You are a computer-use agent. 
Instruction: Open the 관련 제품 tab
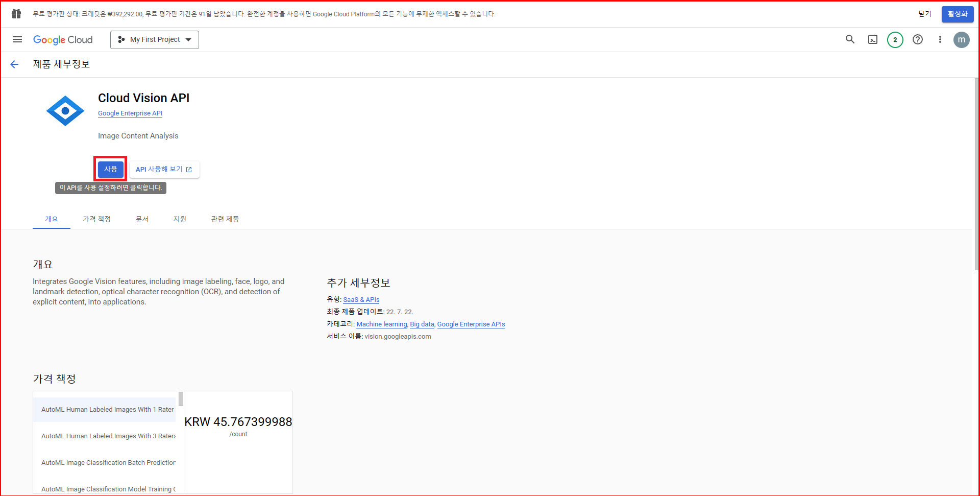point(225,219)
